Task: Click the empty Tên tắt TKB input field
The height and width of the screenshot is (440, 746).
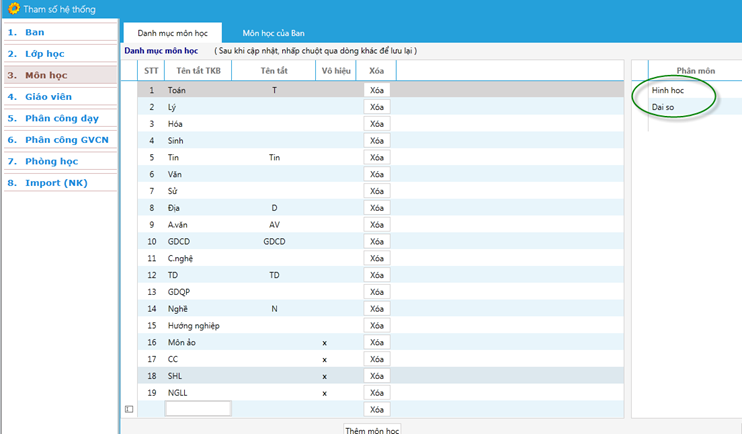Action: (198, 409)
